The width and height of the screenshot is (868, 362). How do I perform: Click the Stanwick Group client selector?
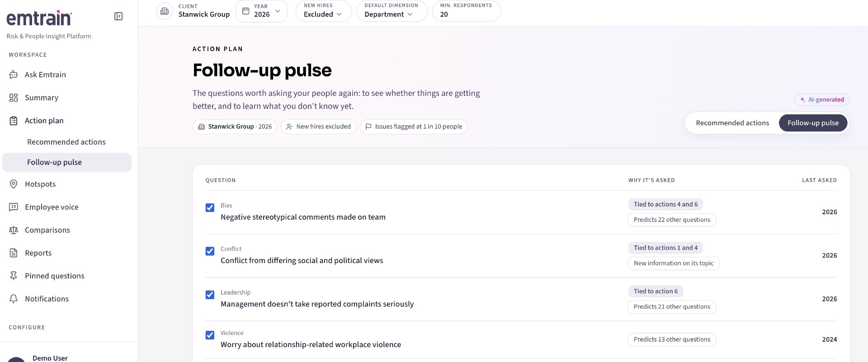tap(193, 11)
